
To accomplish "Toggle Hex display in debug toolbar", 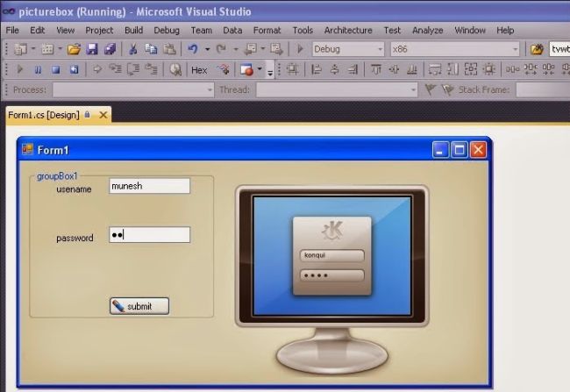I will coord(199,70).
